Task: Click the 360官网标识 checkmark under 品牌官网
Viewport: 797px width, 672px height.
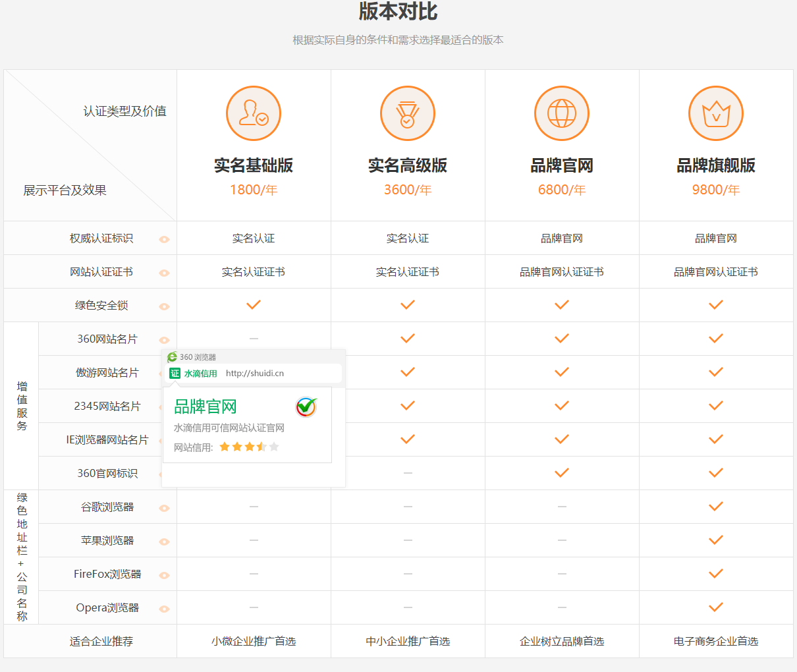Action: (562, 473)
